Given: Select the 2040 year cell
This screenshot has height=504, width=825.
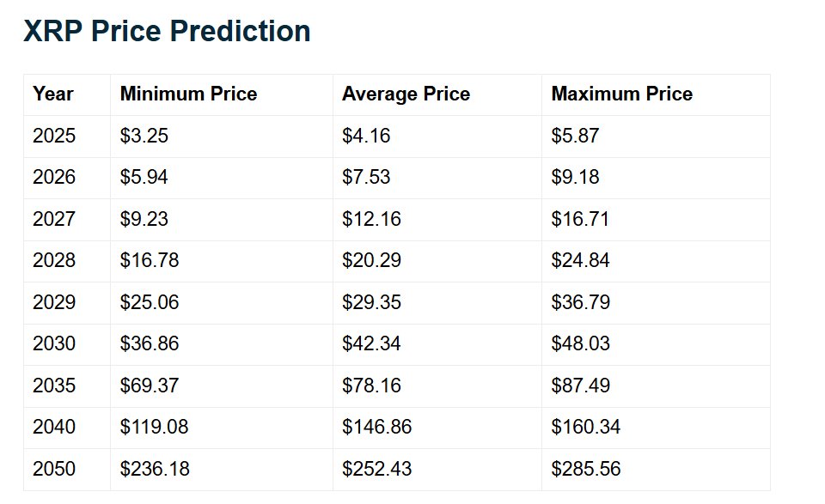Looking at the screenshot, I should [54, 427].
